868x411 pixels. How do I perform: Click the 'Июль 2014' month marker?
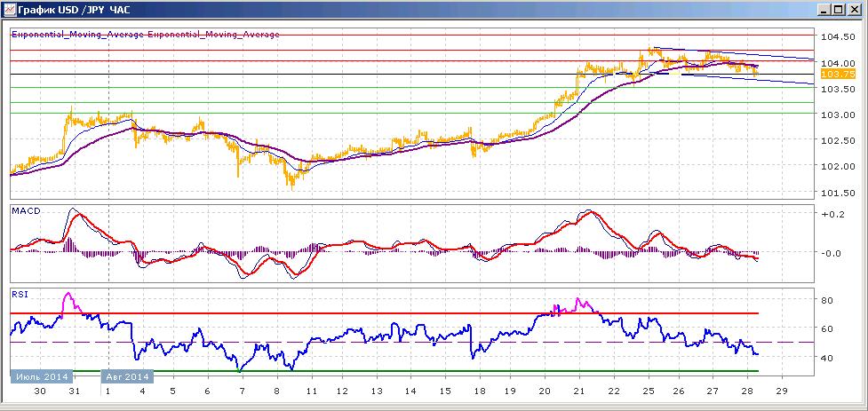pos(42,376)
